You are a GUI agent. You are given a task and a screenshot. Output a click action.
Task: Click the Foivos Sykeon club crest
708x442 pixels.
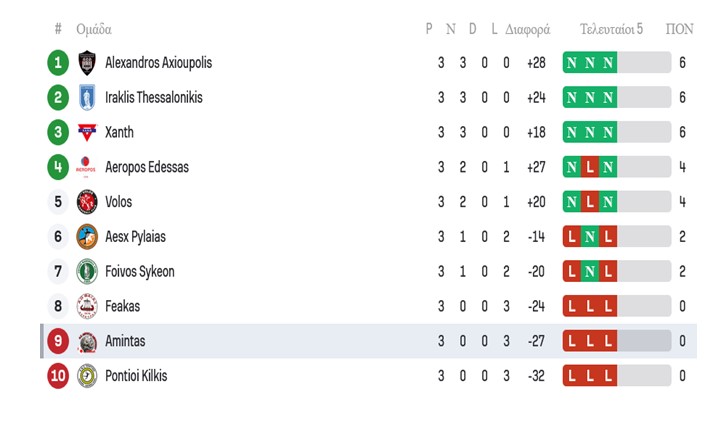pos(87,271)
